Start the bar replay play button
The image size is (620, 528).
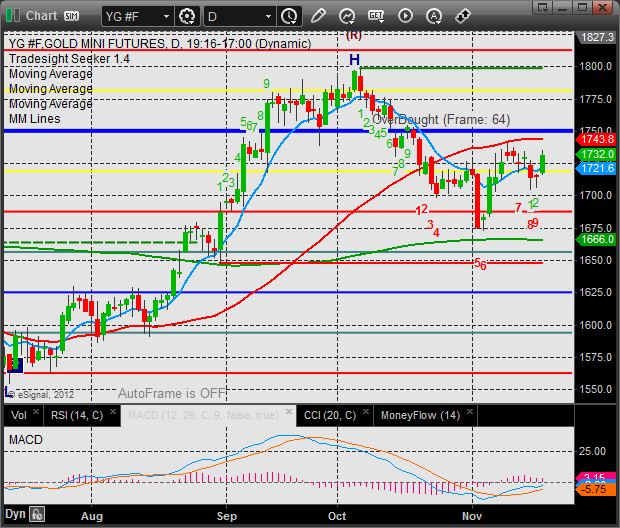pos(405,16)
